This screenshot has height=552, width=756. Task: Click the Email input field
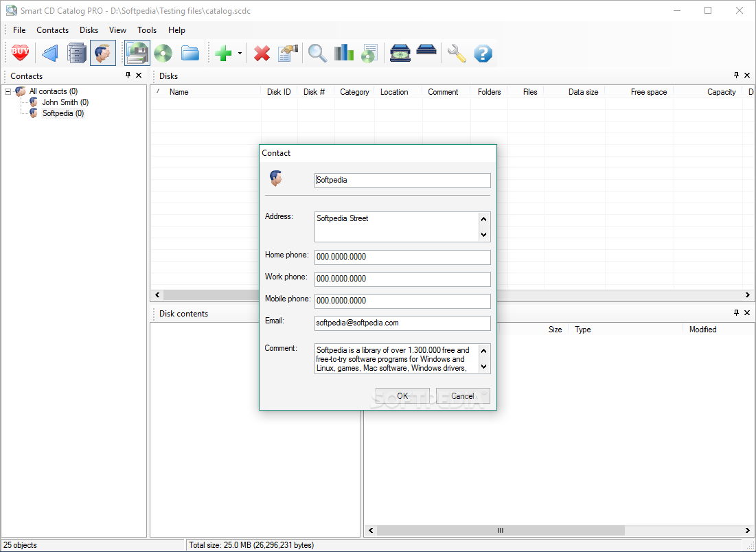(402, 323)
